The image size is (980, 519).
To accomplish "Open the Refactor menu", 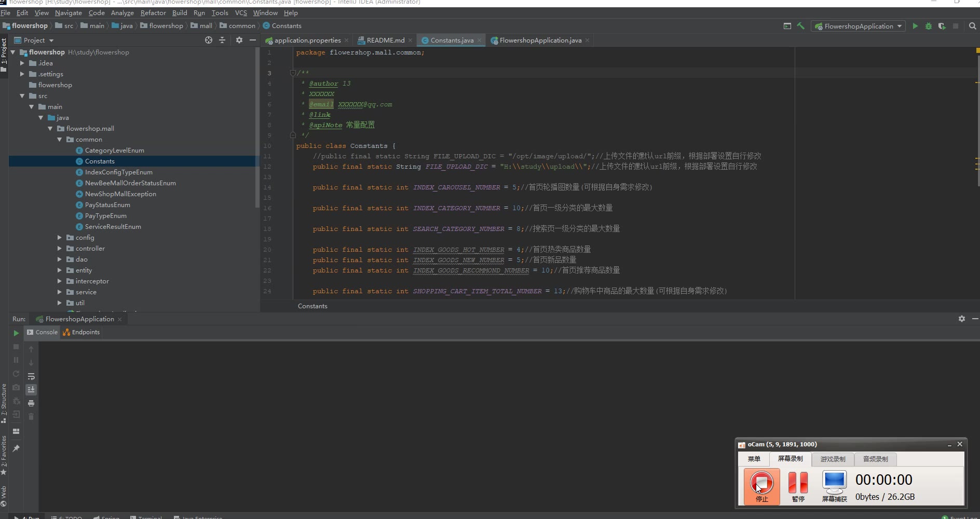I will point(153,12).
